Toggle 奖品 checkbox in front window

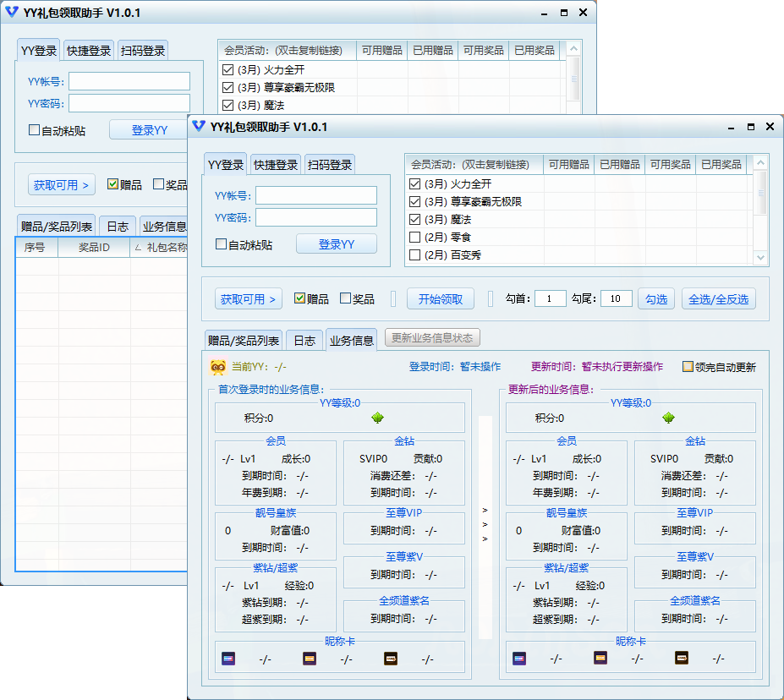point(345,298)
